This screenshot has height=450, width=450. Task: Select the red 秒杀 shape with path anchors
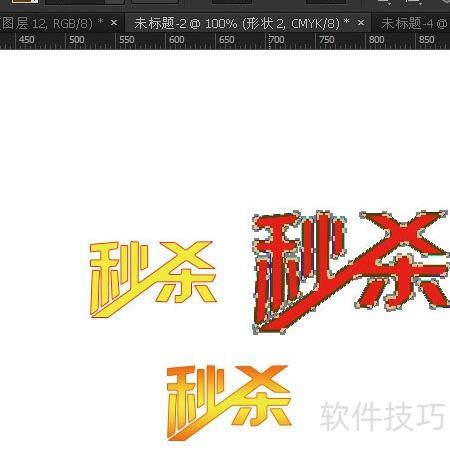click(350, 272)
